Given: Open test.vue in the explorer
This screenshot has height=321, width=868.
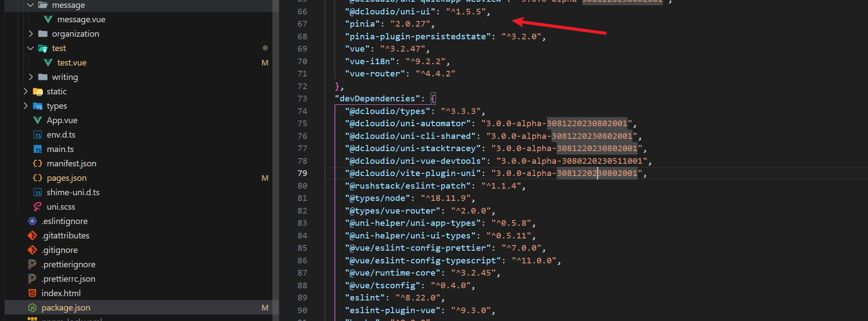Looking at the screenshot, I should click(72, 62).
